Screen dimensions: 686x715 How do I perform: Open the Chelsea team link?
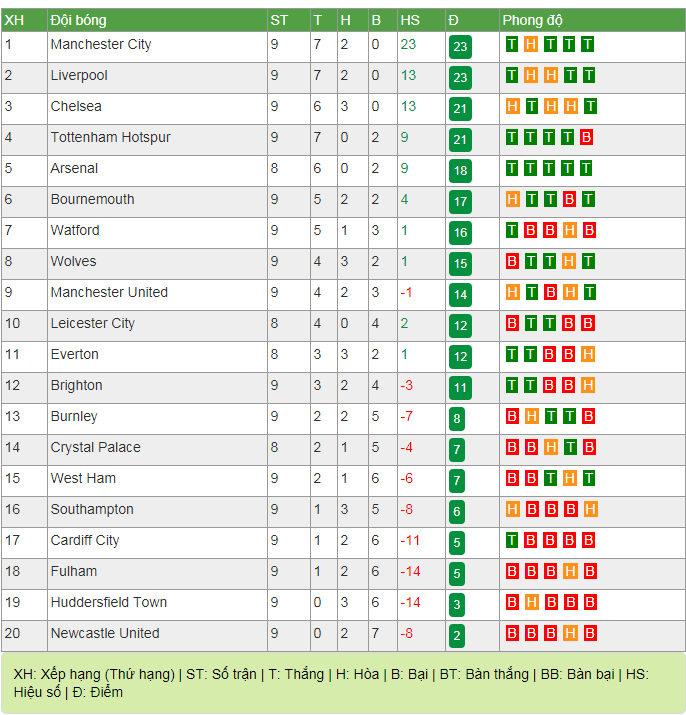(76, 107)
